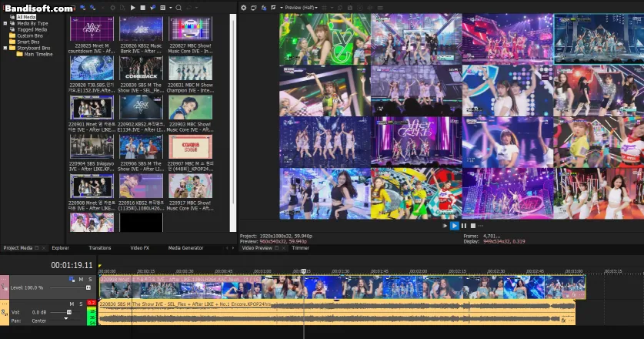
Task: Click Stop in Project Media toolbar
Action: pos(142,8)
